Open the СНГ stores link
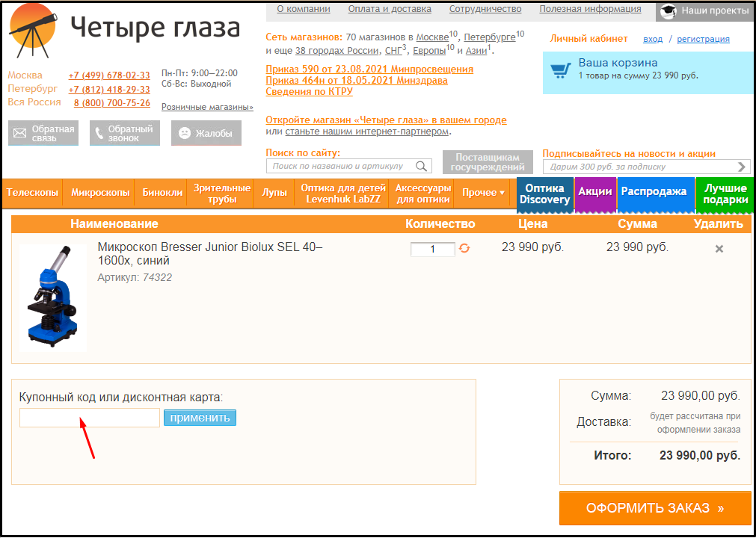Image resolution: width=756 pixels, height=538 pixels. tap(393, 51)
